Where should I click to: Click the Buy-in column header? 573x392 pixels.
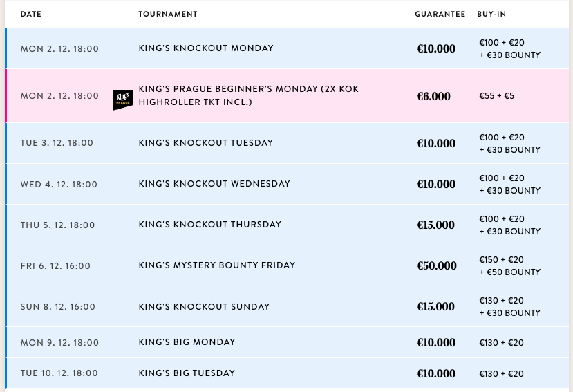tap(491, 14)
